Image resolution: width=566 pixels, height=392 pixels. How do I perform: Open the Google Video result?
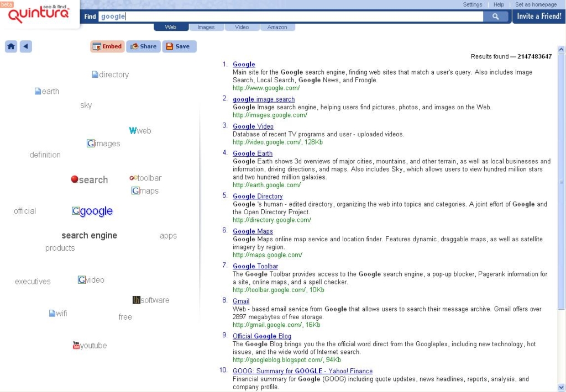click(x=253, y=126)
